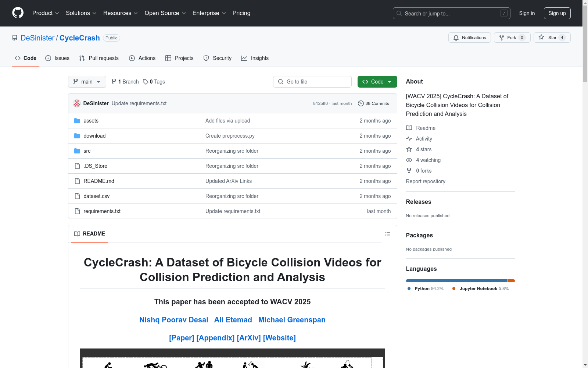
Task: Open the src folder icon
Action: click(77, 151)
